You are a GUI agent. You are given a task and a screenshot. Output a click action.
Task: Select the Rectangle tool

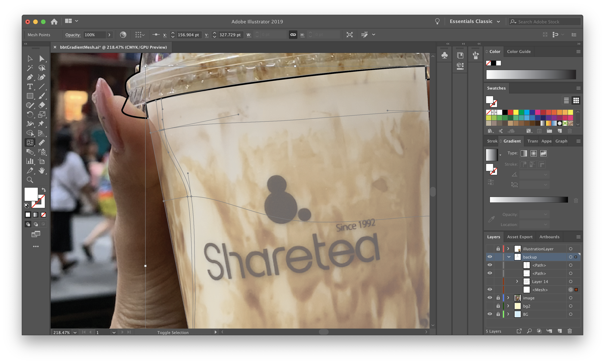click(30, 96)
